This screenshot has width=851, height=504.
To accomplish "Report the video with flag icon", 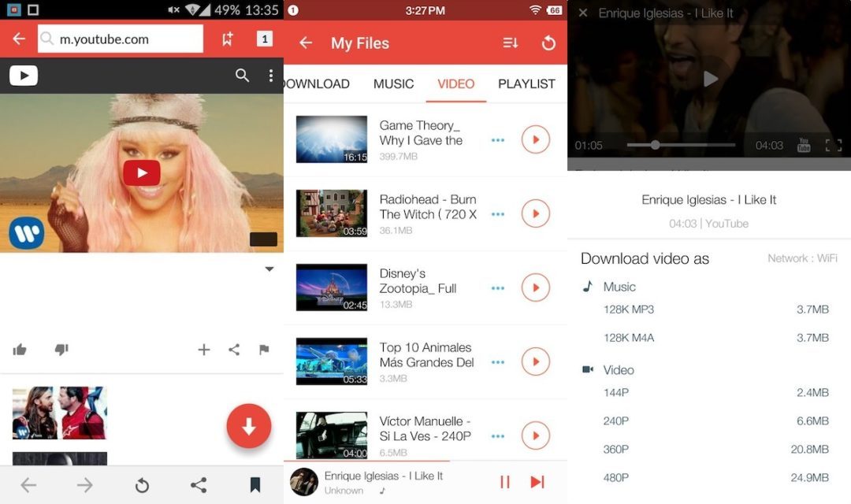I will point(264,350).
